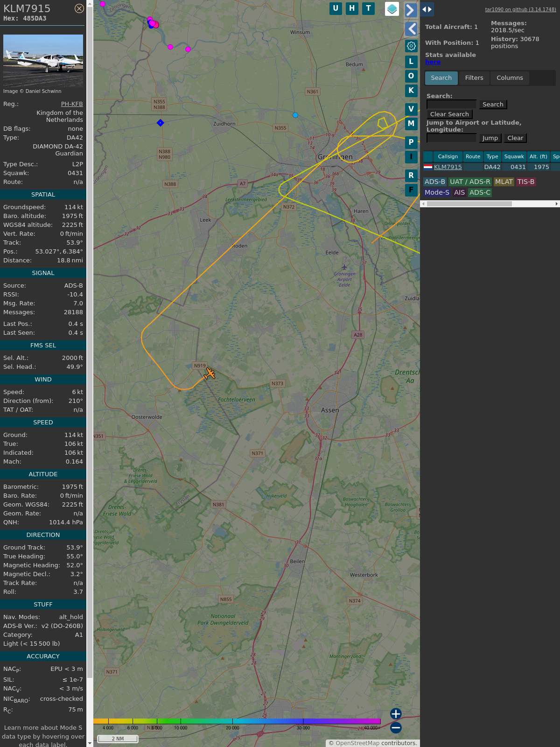The height and width of the screenshot is (747, 560).
Task: Click the light blue dot marker
Action: click(x=295, y=115)
